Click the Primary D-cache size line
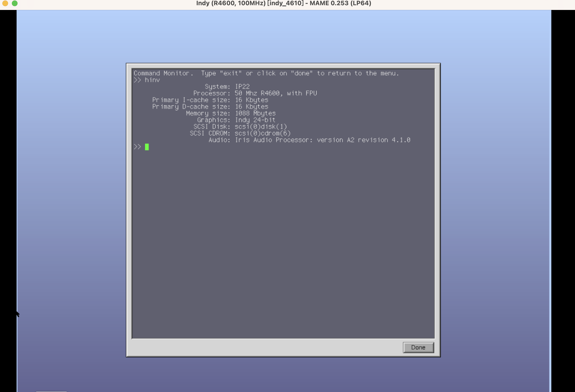Viewport: 575px width, 392px height. tap(210, 107)
